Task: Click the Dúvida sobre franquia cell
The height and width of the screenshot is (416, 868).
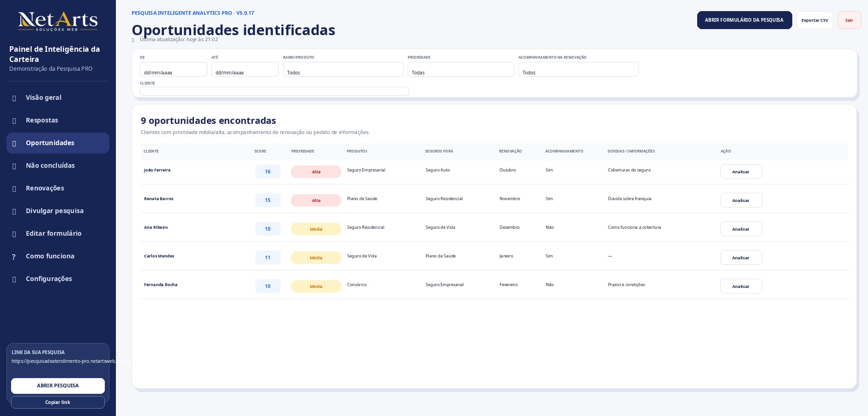Action: pos(630,199)
